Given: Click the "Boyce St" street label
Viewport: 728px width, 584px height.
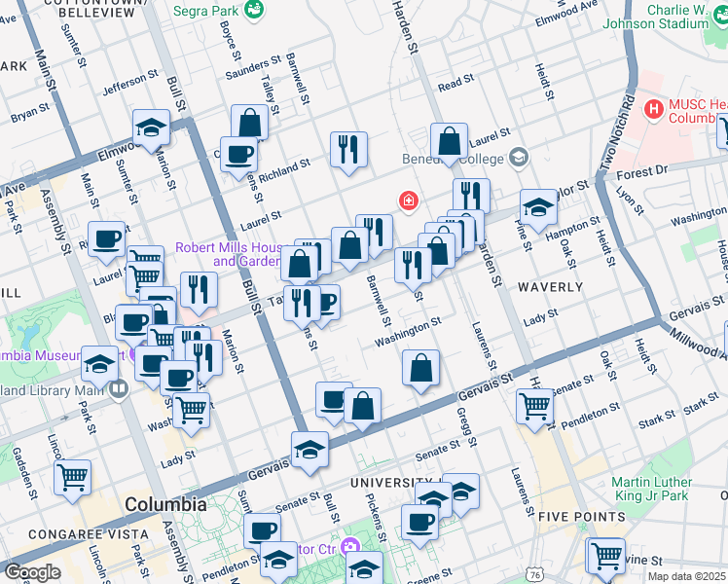Looking at the screenshot, I should pos(231,40).
